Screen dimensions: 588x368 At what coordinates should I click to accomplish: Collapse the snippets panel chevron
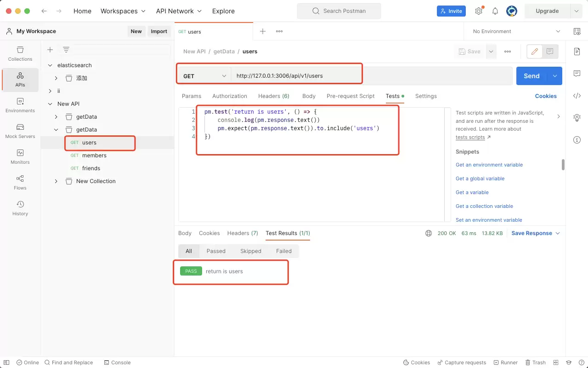(559, 116)
